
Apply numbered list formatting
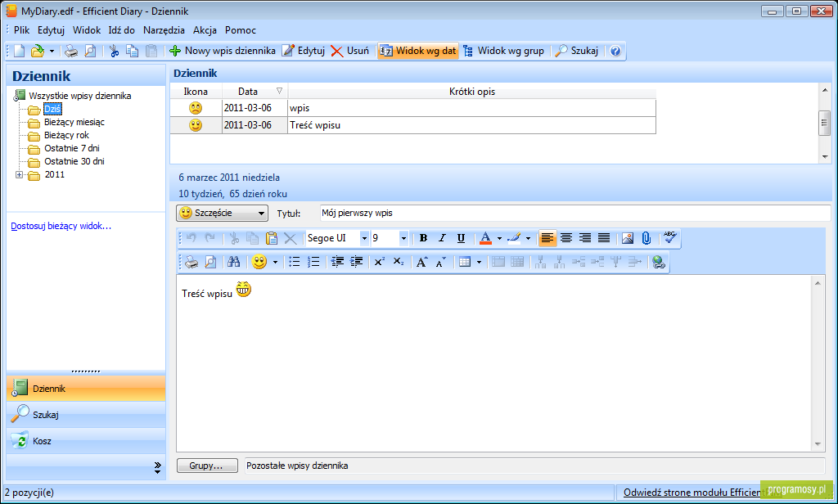tap(313, 262)
